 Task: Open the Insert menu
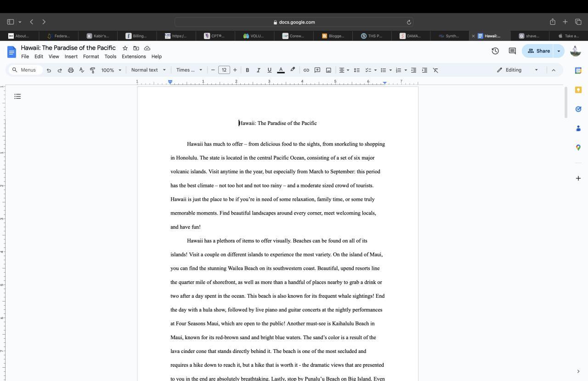[71, 57]
